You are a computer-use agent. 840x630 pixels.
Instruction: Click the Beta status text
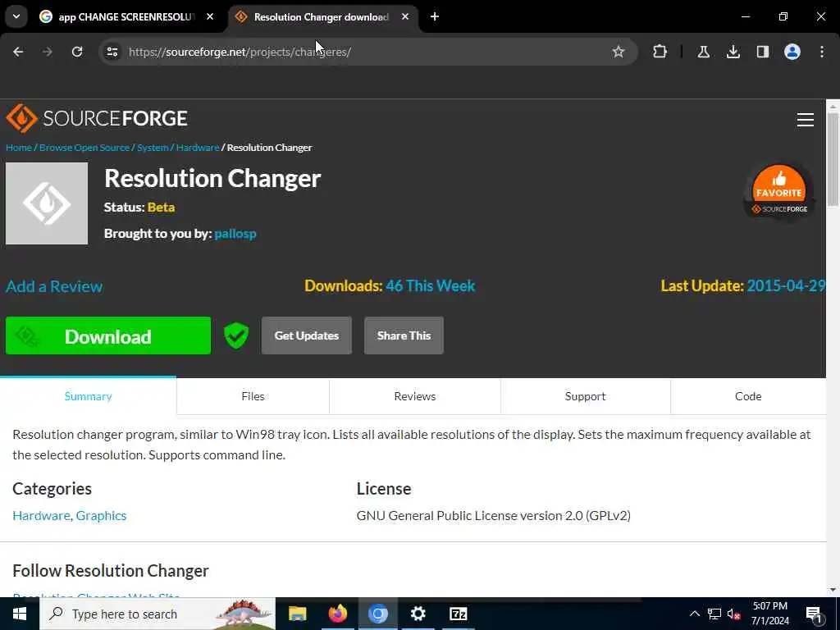point(162,208)
